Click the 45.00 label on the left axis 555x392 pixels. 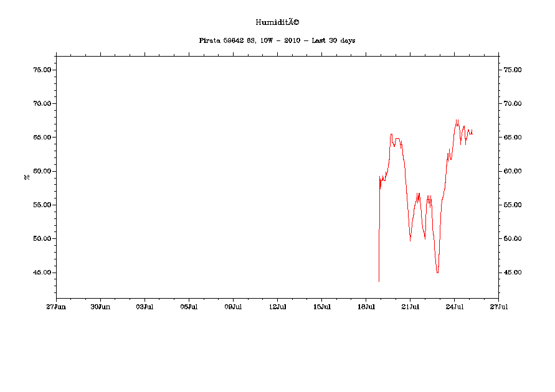[x=42, y=273]
